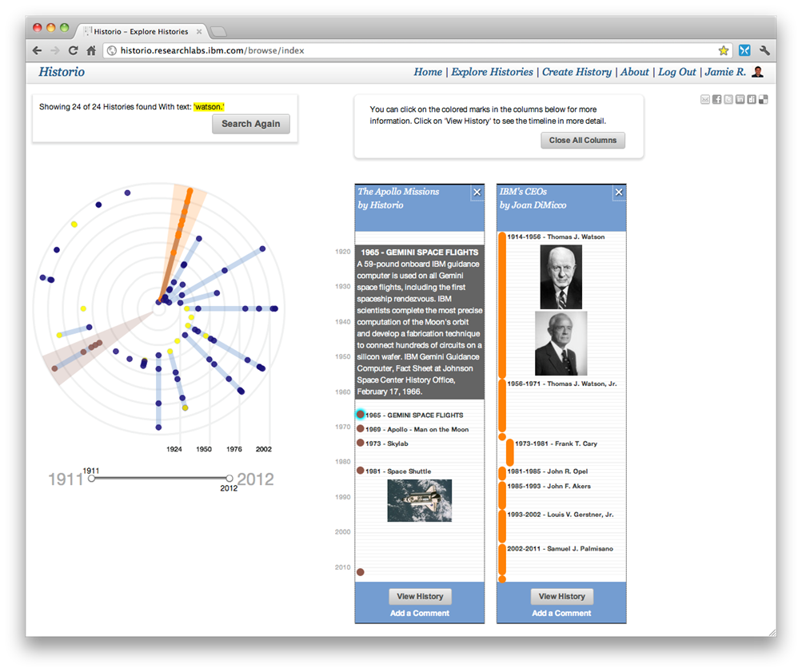
Task: Click the 2002 radial chart label
Action: pos(263,449)
